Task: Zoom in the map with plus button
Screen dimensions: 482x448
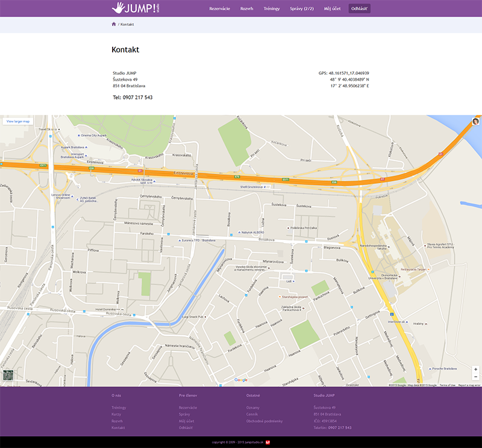Action: point(475,369)
